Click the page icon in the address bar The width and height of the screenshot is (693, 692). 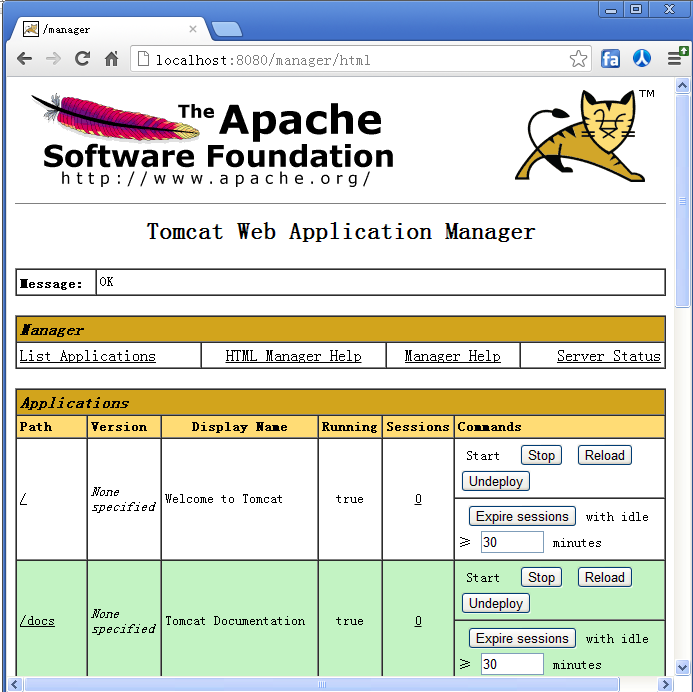[x=143, y=58]
